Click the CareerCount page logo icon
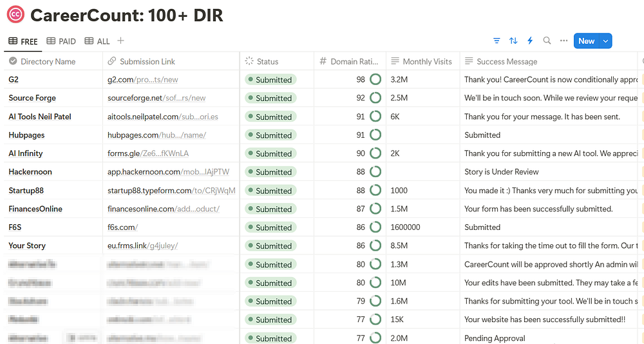The width and height of the screenshot is (644, 344). (x=15, y=15)
